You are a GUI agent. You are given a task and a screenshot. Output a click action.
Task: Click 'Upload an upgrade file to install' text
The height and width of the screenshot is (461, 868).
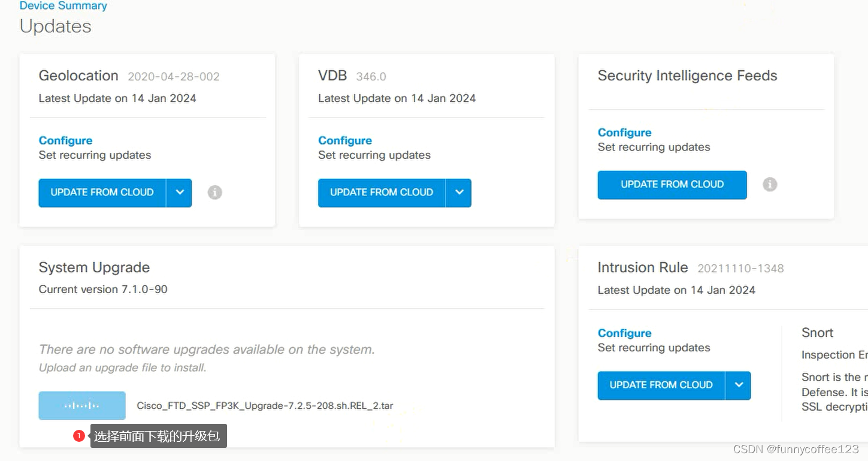click(x=123, y=368)
